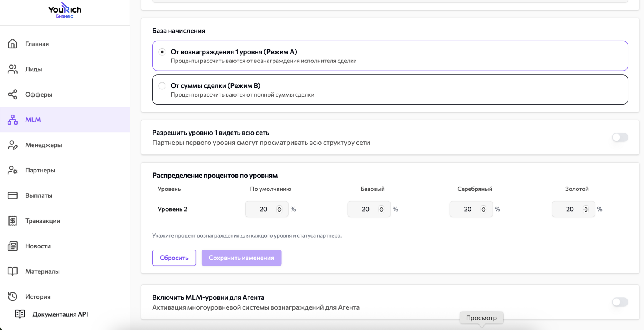Toggle Включить MLM-уровни для Агента switch

pos(619,302)
